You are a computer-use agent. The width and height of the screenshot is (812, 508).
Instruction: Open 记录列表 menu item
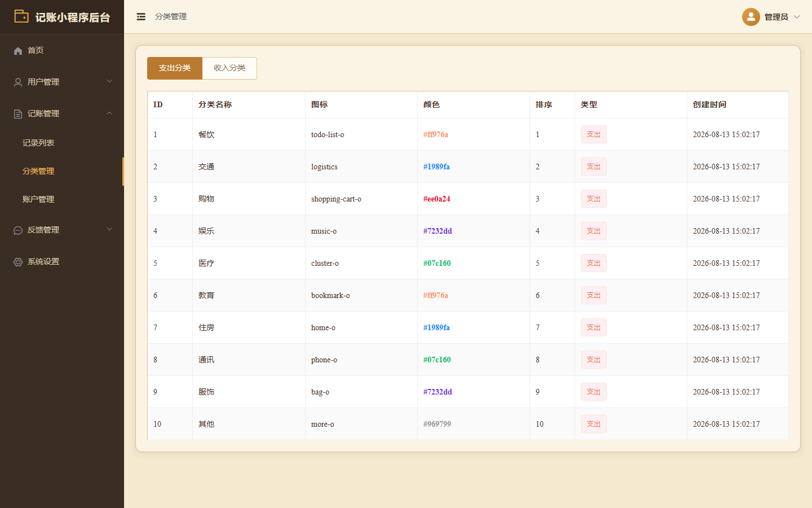(62, 143)
